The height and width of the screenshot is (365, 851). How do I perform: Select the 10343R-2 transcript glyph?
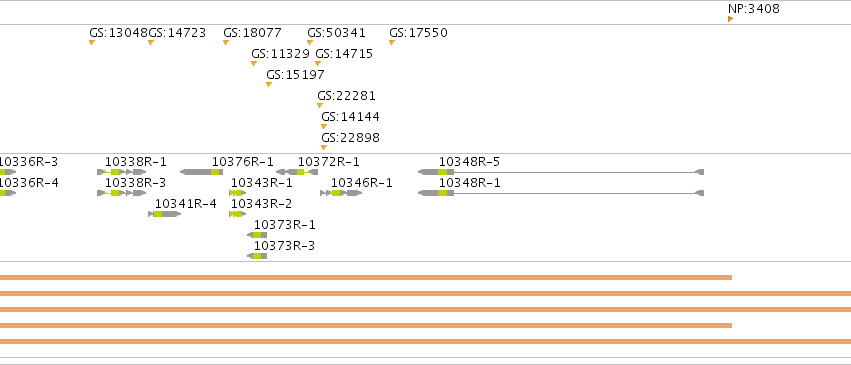tap(237, 214)
